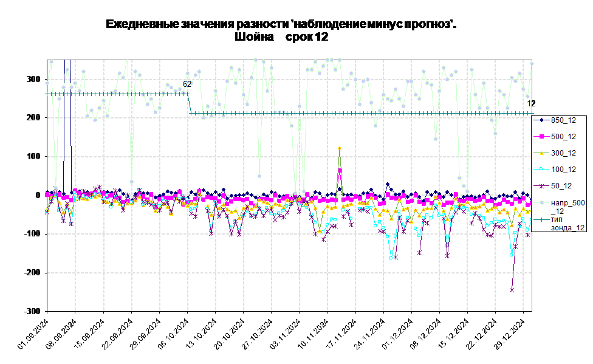Select the 850_12 legend entry
The image size is (593, 364).
pyautogui.click(x=555, y=120)
